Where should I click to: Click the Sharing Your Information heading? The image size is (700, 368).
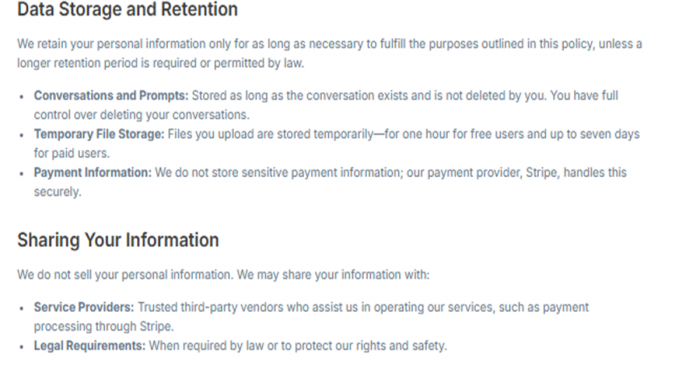pos(118,240)
